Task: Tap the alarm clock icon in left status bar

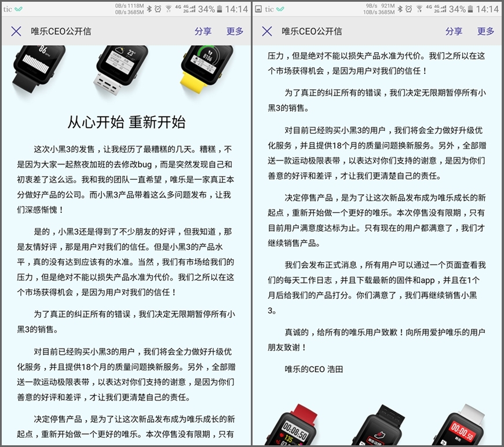Action: (158, 9)
